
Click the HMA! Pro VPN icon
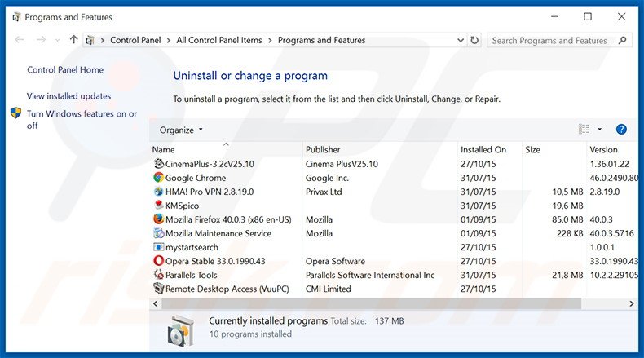click(158, 192)
